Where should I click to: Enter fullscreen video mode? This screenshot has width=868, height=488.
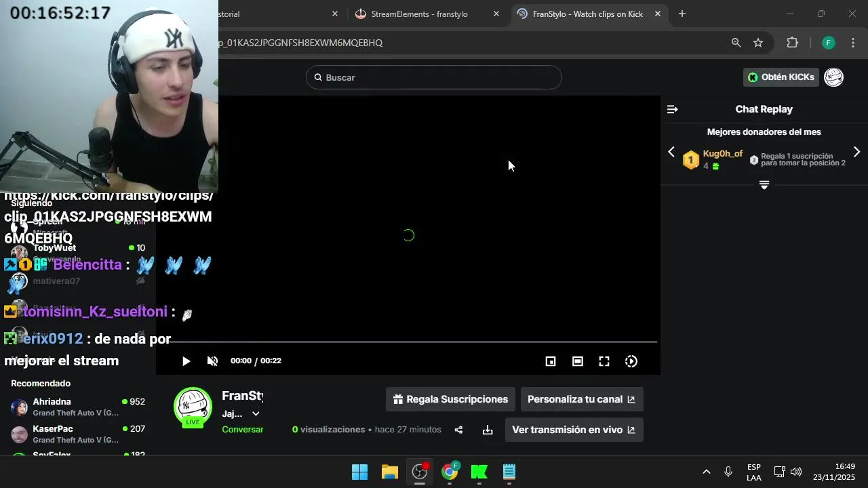click(604, 361)
